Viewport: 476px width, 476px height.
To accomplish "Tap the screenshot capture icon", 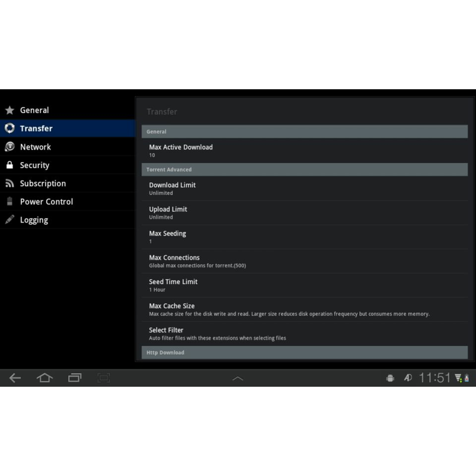I will [x=104, y=378].
